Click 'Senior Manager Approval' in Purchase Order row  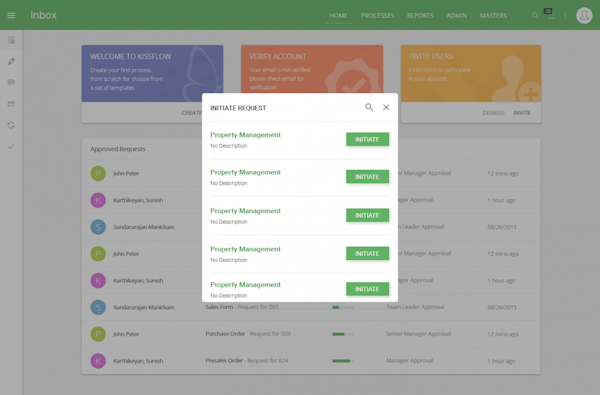click(x=418, y=334)
